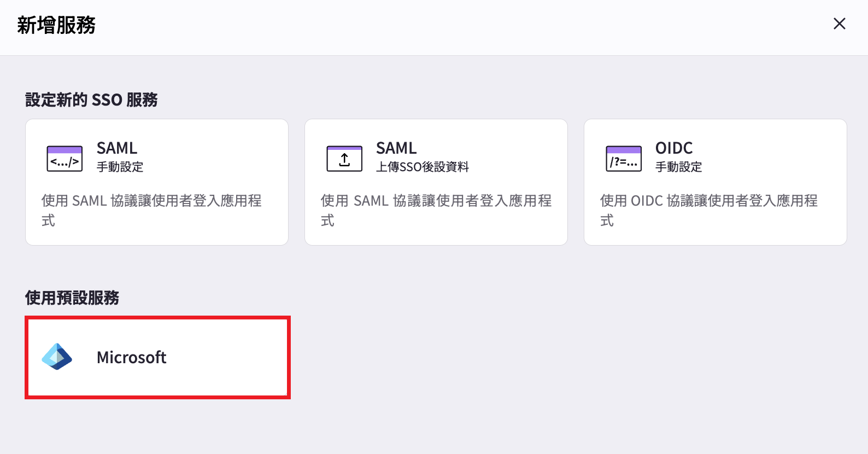Viewport: 868px width, 454px height.
Task: Click the 上傳SSO後設資料 subtitle text
Action: click(x=423, y=167)
